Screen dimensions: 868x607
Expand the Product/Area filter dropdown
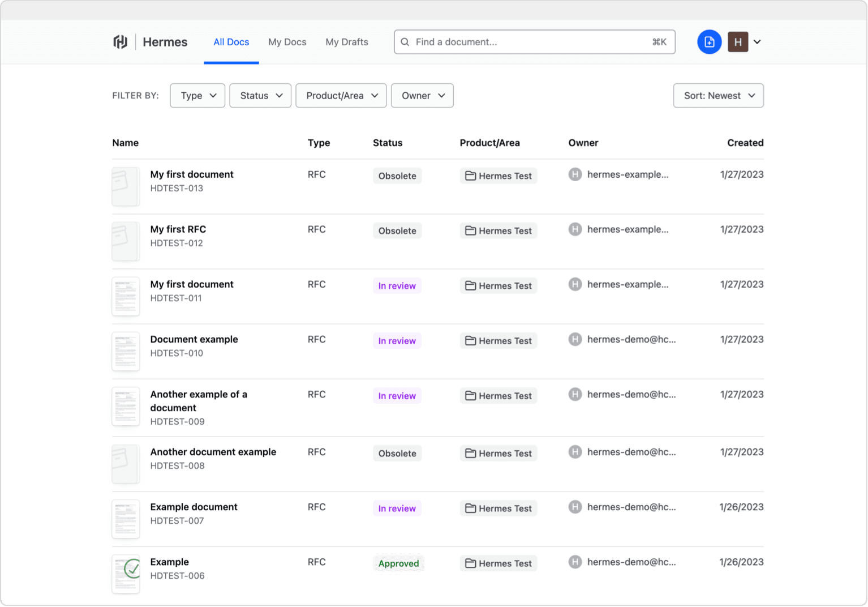(x=341, y=96)
